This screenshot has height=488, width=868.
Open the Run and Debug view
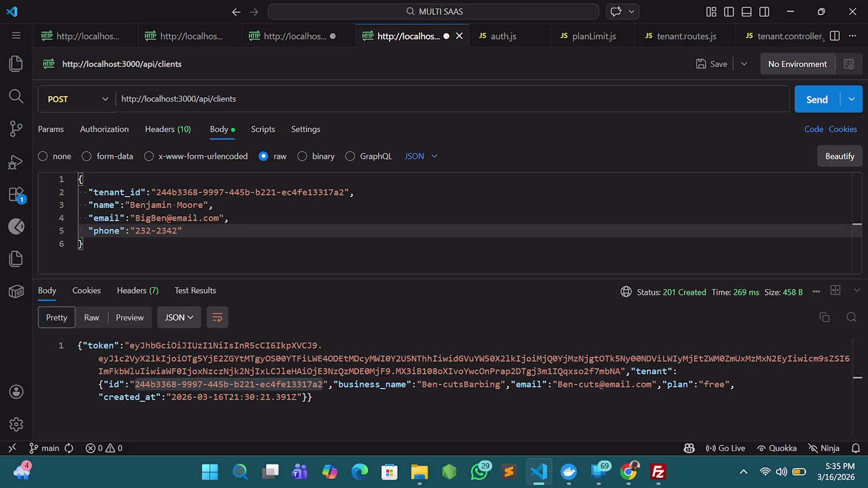pos(16,162)
